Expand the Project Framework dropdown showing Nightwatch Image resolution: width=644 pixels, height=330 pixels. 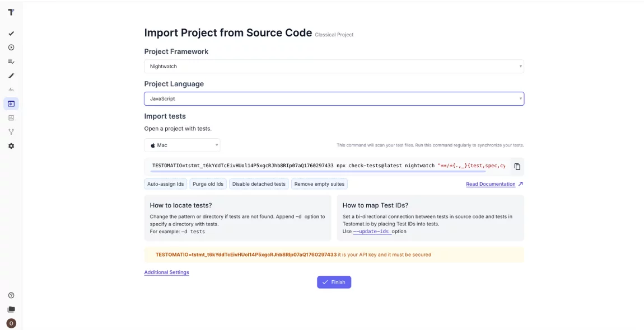point(334,66)
